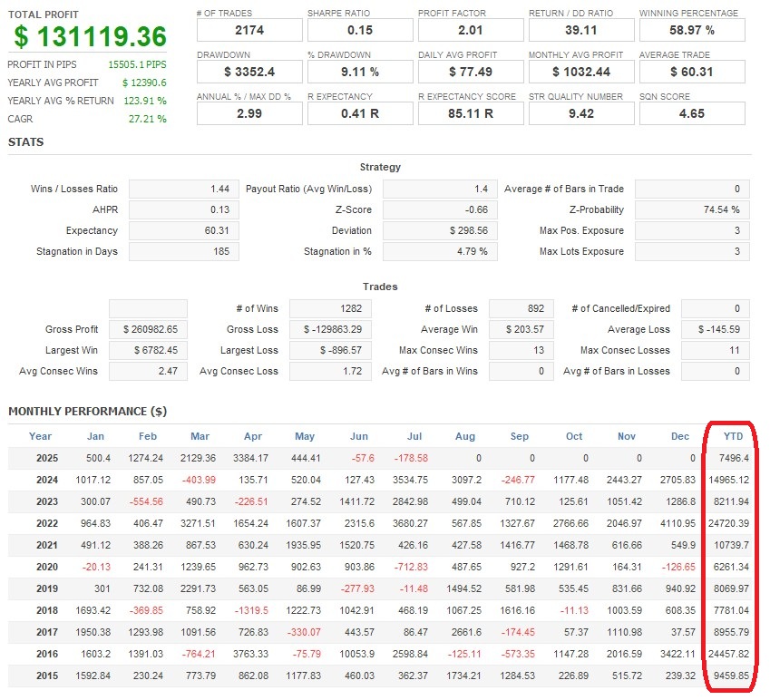Click the 2024 YTD value 14965.12
Viewport: 770px width, 700px height.
tap(729, 480)
